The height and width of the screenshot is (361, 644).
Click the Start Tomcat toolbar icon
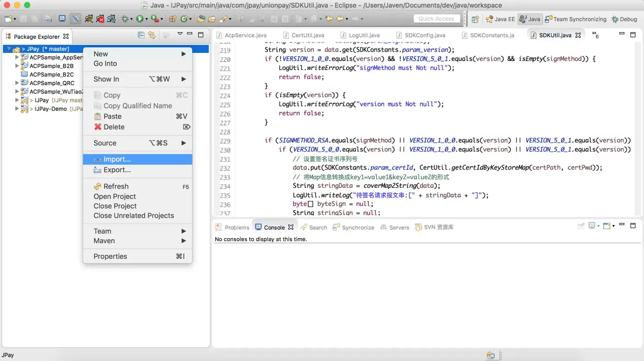(89, 19)
